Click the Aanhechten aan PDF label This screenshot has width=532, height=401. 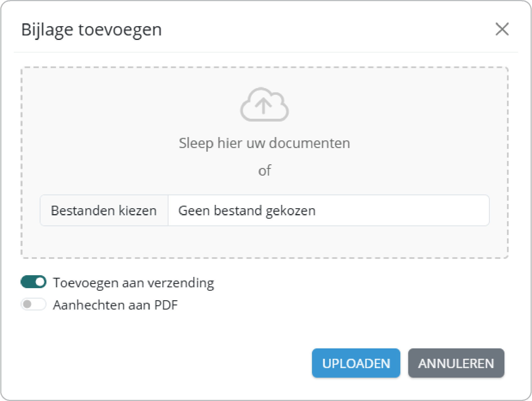(x=115, y=305)
